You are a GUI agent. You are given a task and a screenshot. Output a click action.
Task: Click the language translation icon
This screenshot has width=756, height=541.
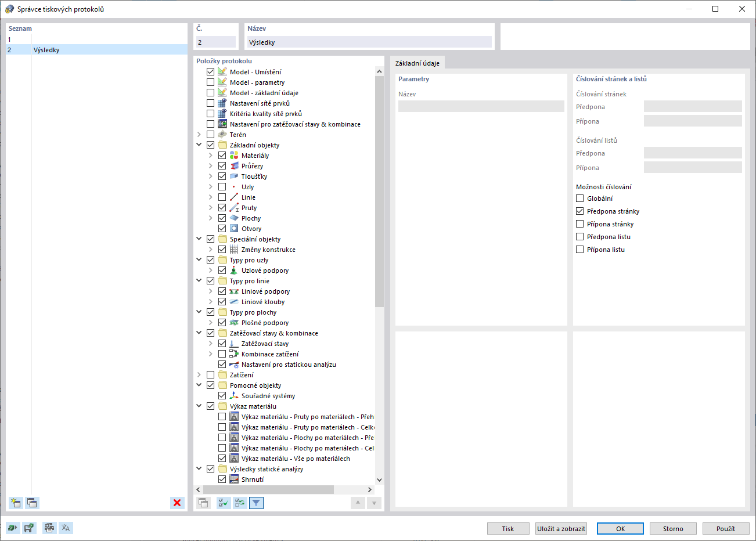[66, 528]
